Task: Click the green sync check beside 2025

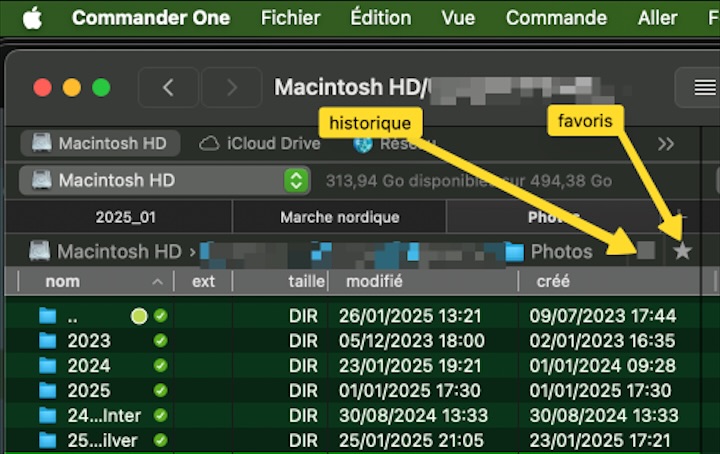Action: [160, 391]
